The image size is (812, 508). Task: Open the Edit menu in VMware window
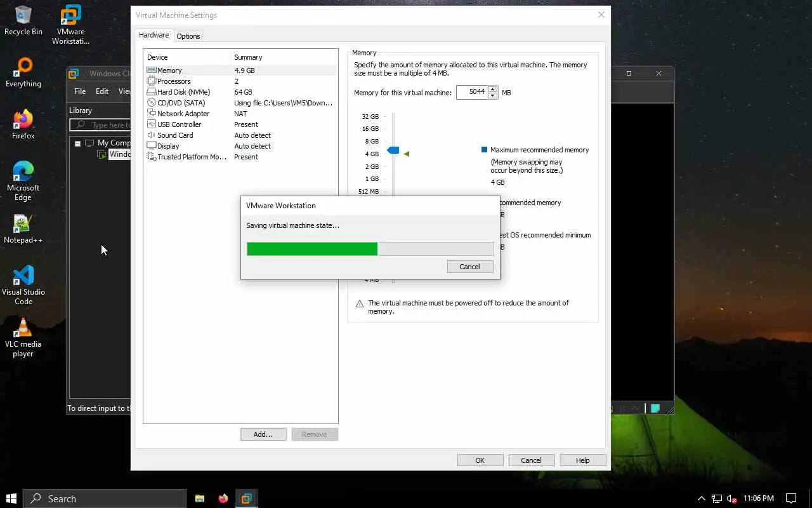[102, 91]
